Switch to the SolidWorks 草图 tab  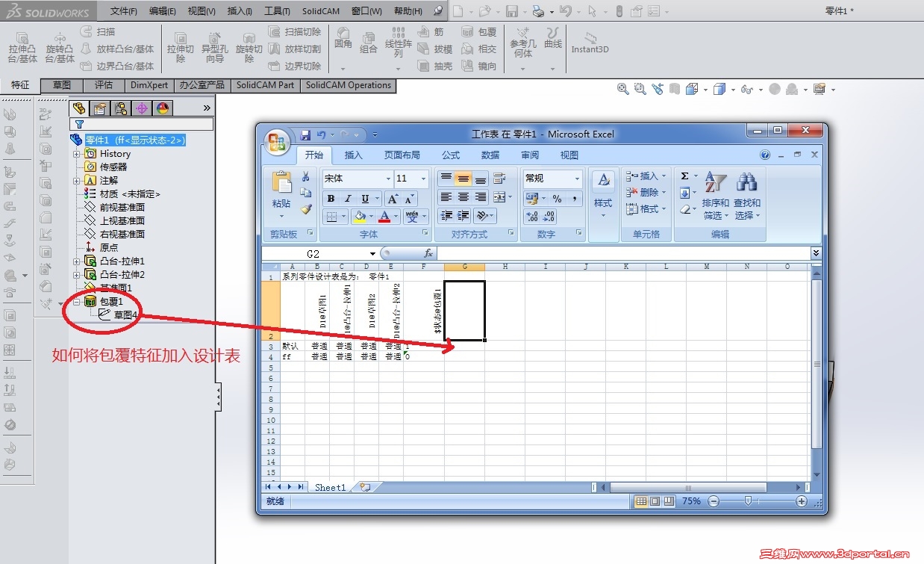(62, 85)
